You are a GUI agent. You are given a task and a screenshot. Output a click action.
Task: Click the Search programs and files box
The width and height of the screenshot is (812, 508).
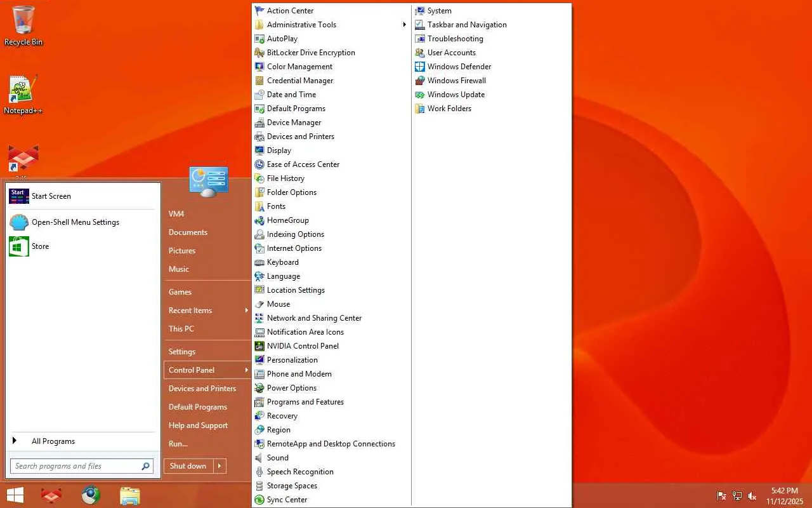[x=82, y=466]
